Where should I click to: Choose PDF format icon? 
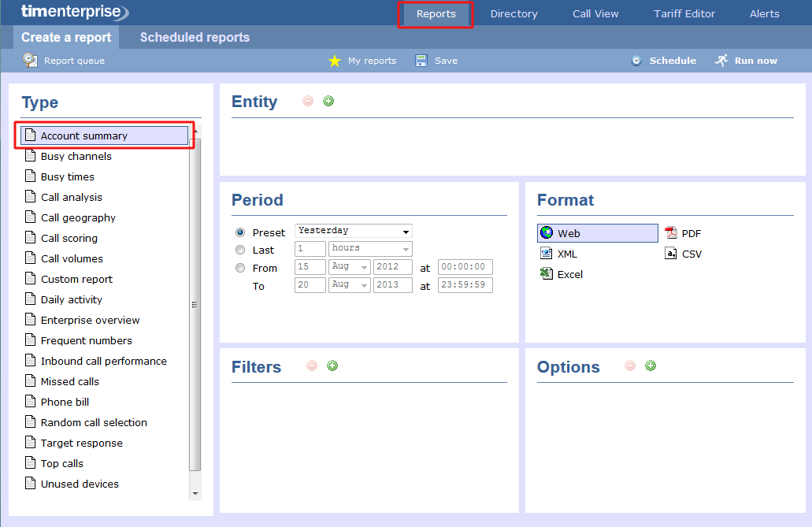click(x=671, y=233)
